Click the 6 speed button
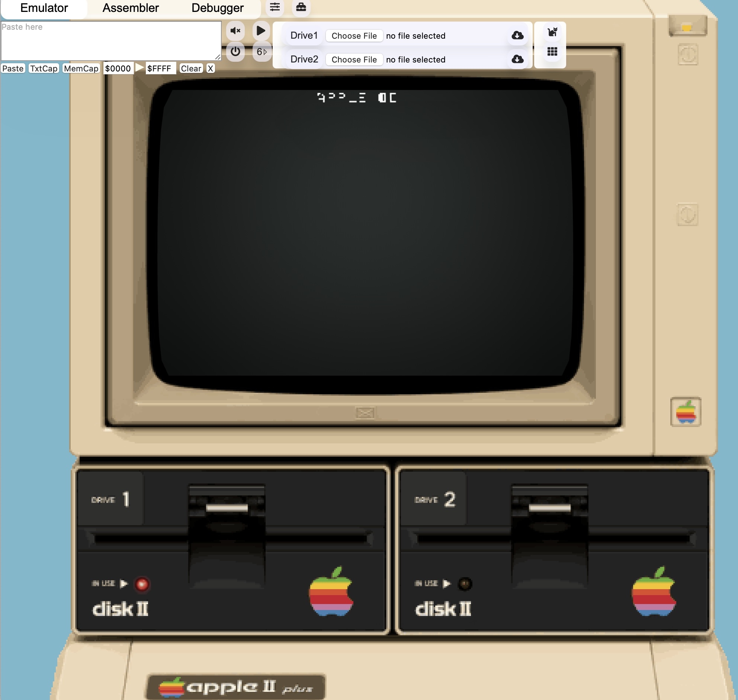The width and height of the screenshot is (738, 700). pyautogui.click(x=261, y=51)
